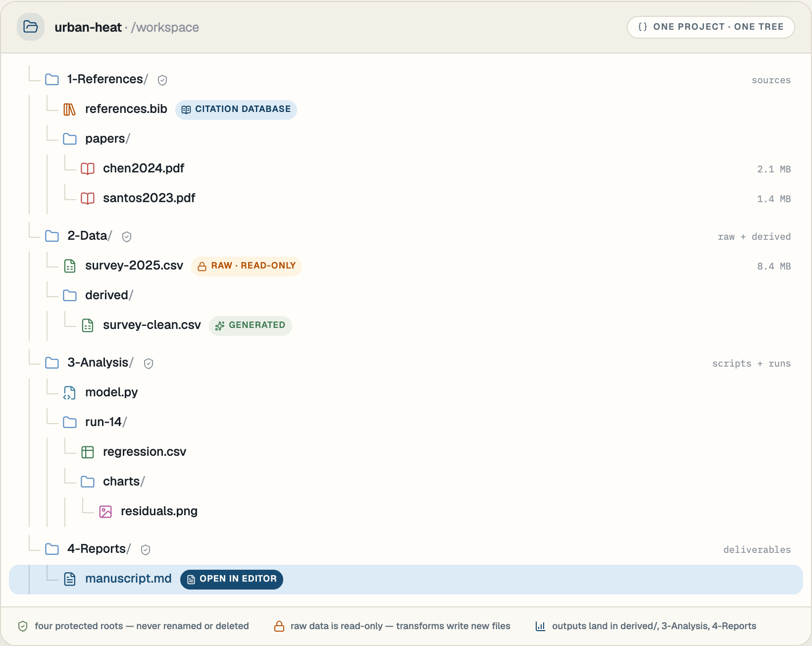Click the footer shield icon for protected roots
Viewport: 812px width, 646px height.
coord(23,626)
